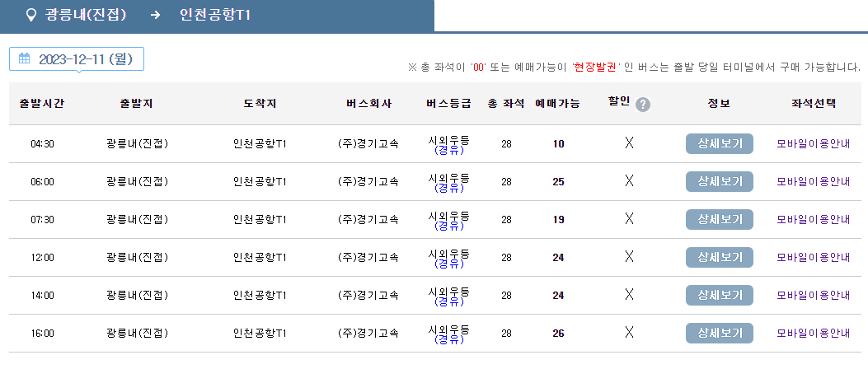Image resolution: width=868 pixels, height=369 pixels.
Task: Click the 출발시간 column header
Action: coord(42,104)
